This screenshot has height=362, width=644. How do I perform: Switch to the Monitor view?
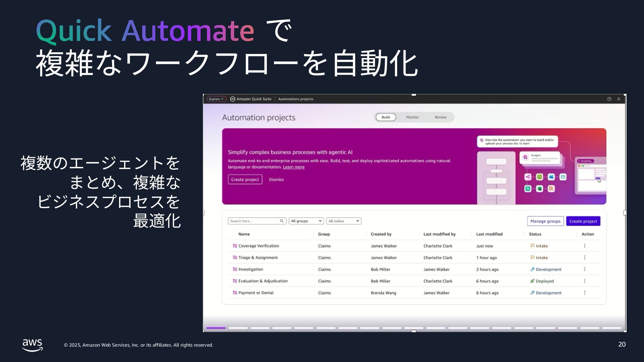click(412, 117)
